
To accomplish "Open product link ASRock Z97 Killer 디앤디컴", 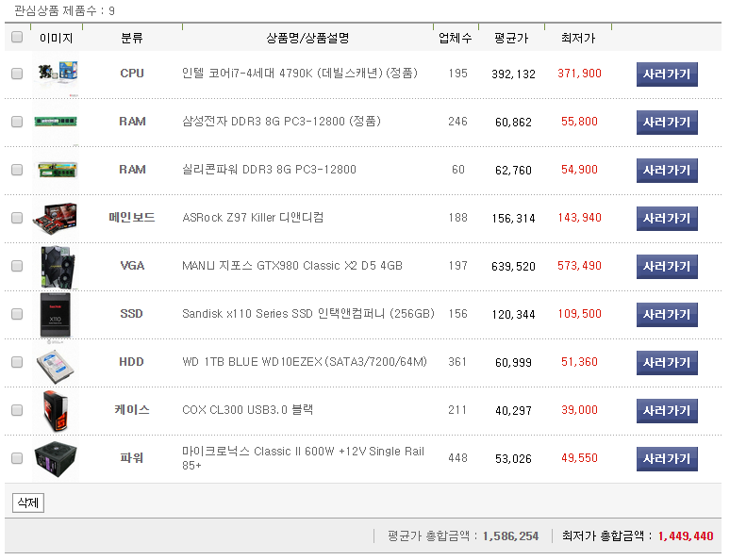I will pos(253,218).
